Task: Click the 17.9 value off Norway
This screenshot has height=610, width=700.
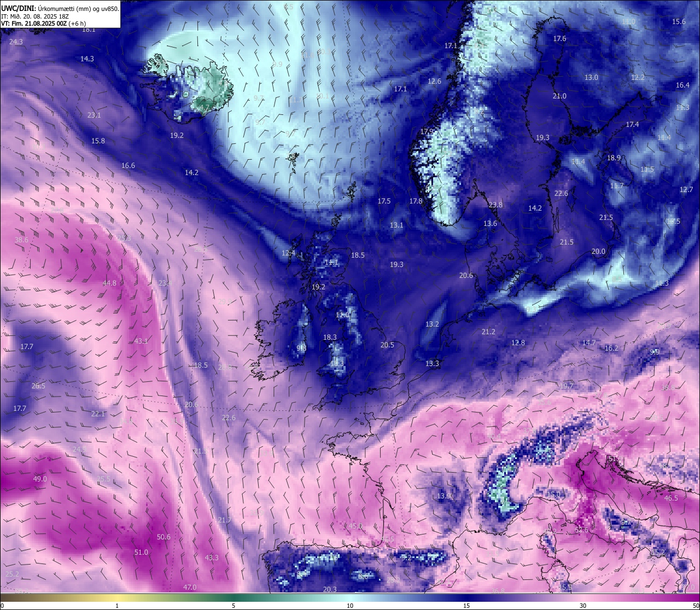Action: coord(427,131)
